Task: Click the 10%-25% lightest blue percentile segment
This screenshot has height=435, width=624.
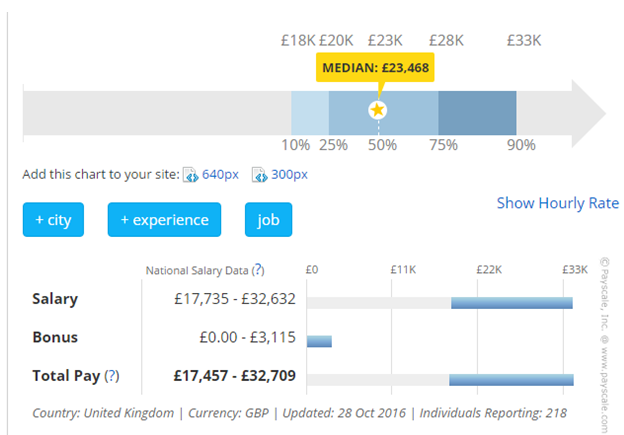Action: [x=310, y=113]
